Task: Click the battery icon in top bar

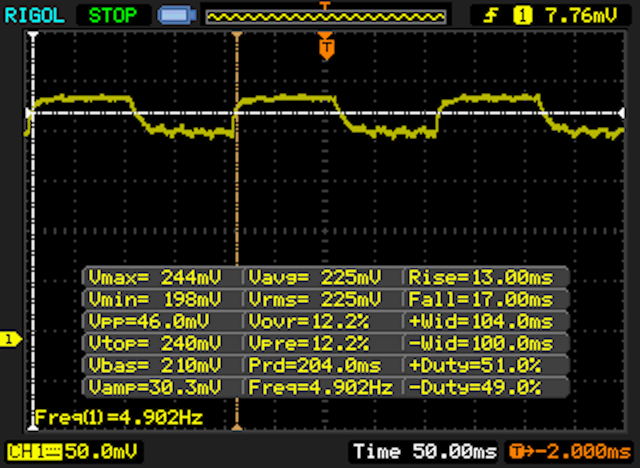Action: click(x=177, y=16)
